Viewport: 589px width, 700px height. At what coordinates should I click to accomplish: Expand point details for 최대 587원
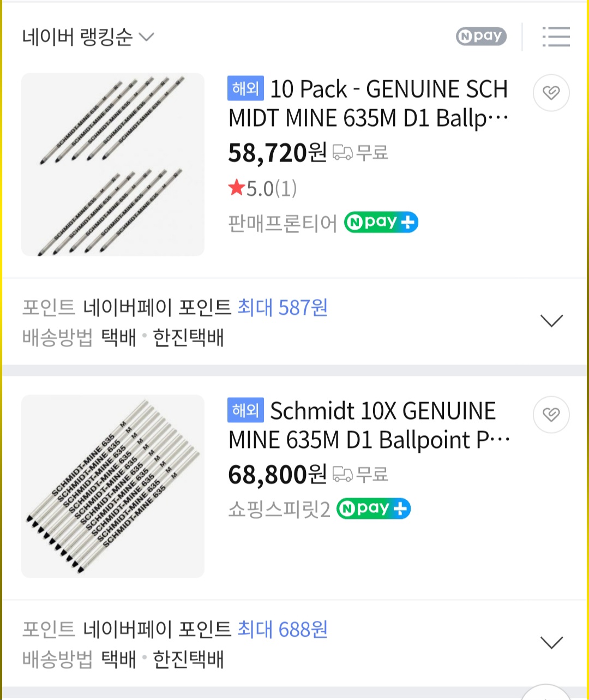551,321
